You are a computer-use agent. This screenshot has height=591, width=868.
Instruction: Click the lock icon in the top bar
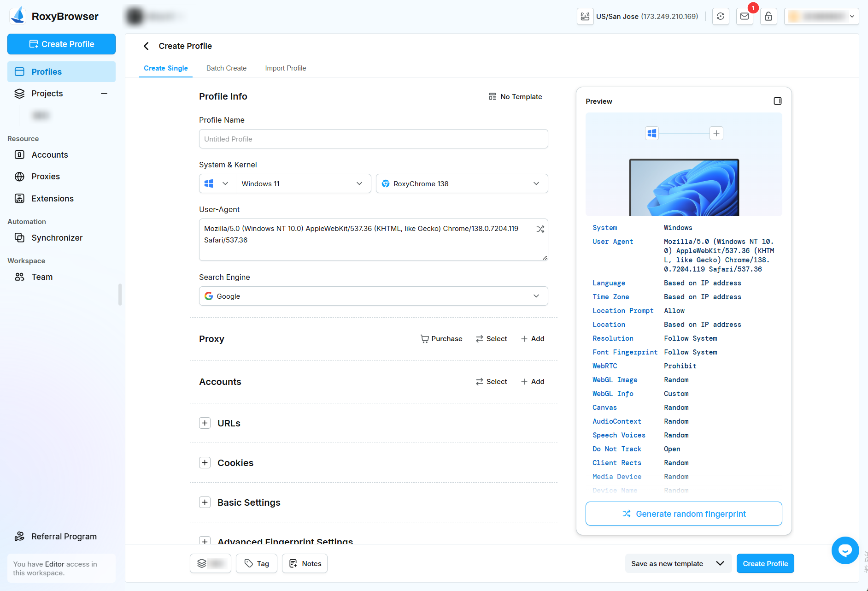(768, 16)
